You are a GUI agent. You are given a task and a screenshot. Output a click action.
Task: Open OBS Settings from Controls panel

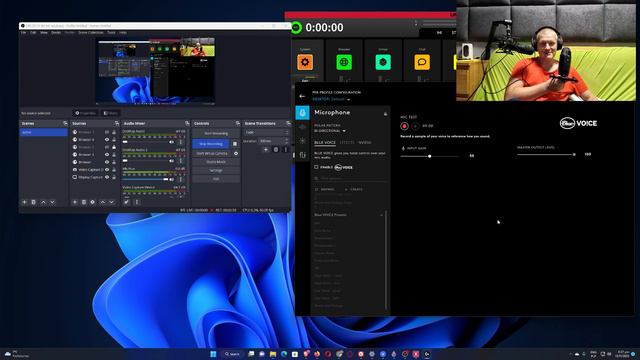coord(216,171)
